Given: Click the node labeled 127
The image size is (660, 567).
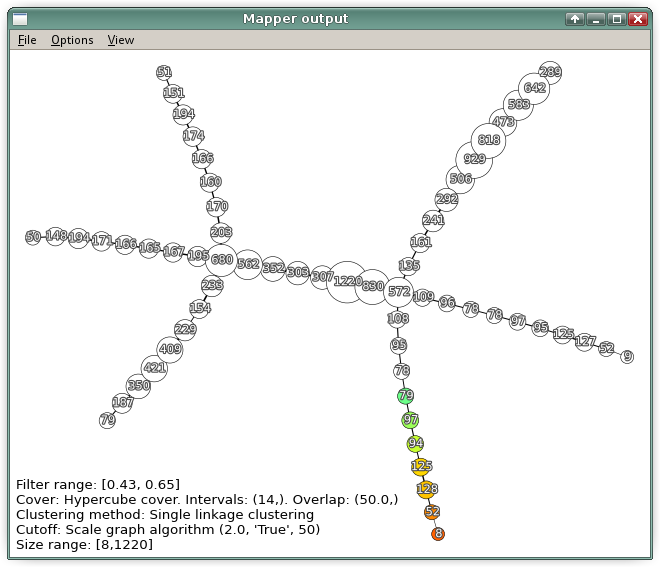Looking at the screenshot, I should [585, 341].
